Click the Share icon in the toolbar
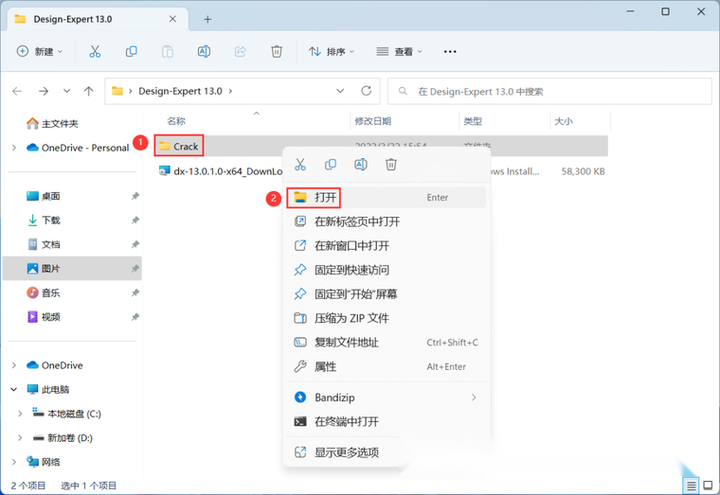The width and height of the screenshot is (720, 495). click(240, 51)
